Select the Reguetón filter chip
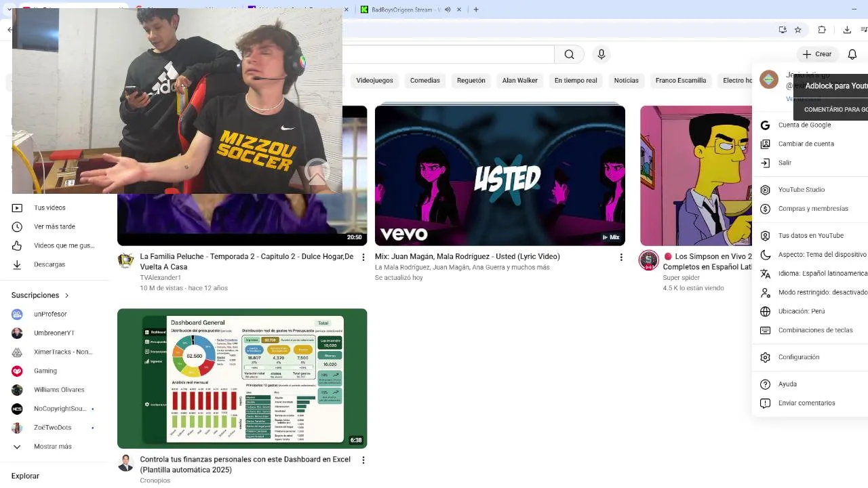The height and width of the screenshot is (488, 868). tap(471, 80)
